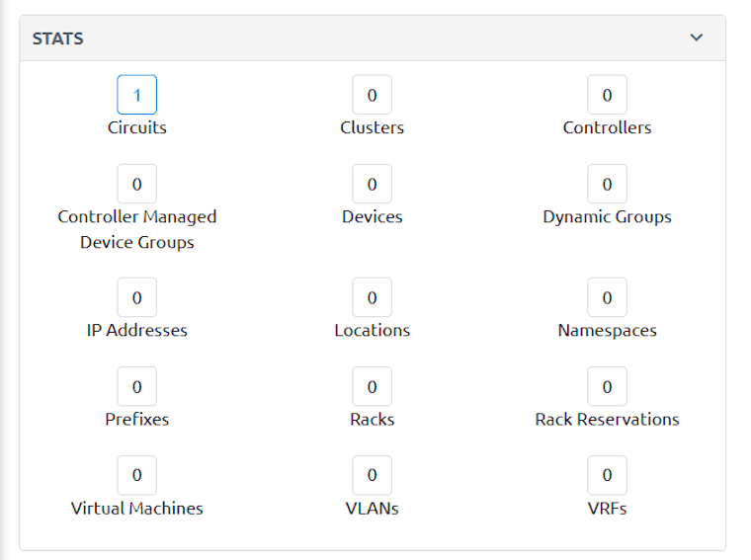Image resolution: width=751 pixels, height=560 pixels.
Task: Select the Devices count badge
Action: click(372, 184)
